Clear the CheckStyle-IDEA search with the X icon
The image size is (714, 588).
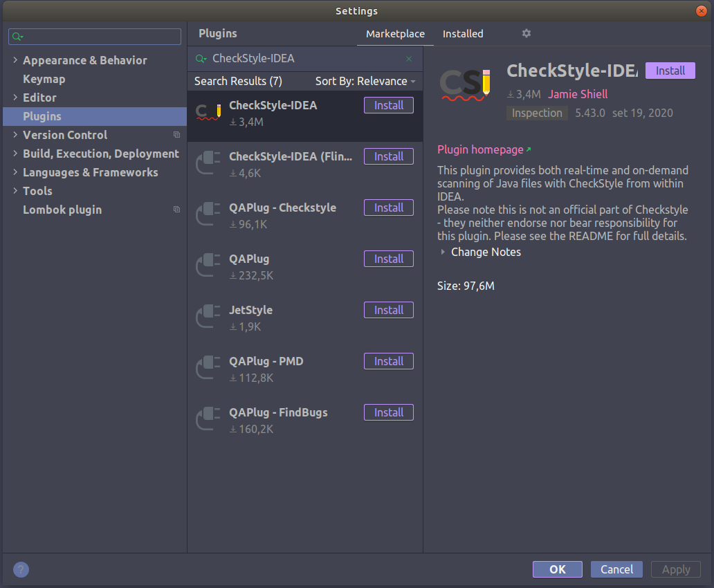409,59
